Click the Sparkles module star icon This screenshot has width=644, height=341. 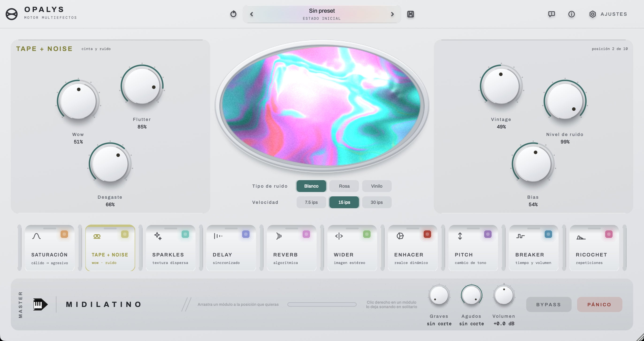point(158,236)
